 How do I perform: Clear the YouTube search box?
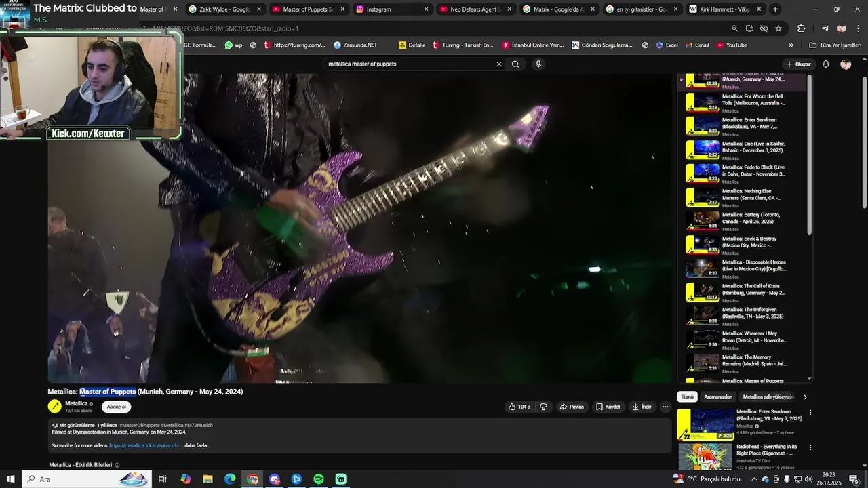click(x=498, y=64)
